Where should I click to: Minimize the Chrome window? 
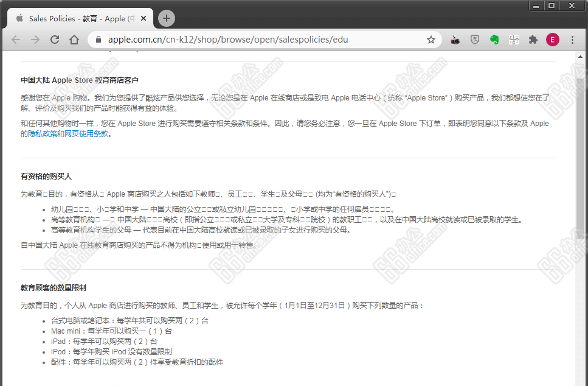(536, 5)
